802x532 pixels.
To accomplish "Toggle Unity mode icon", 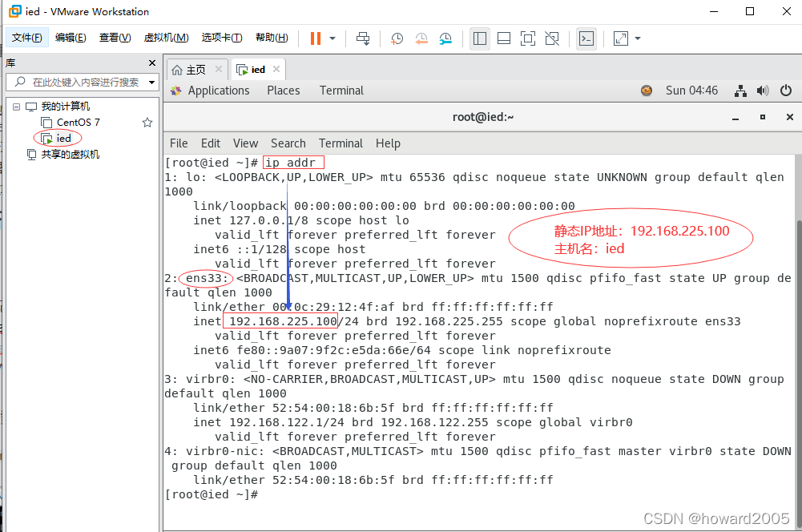I will [552, 38].
